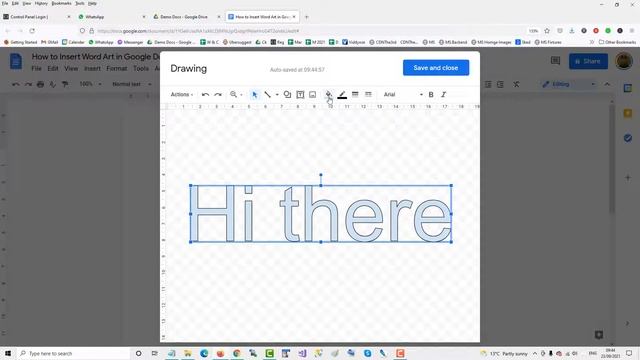
Task: Click the Share button
Action: [x=588, y=61]
